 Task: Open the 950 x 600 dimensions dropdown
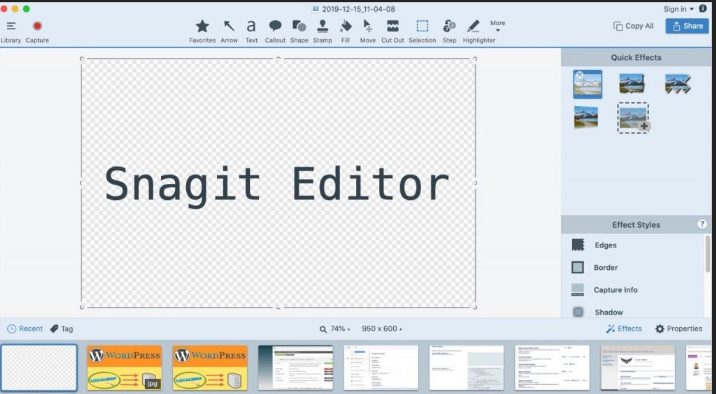(x=382, y=329)
